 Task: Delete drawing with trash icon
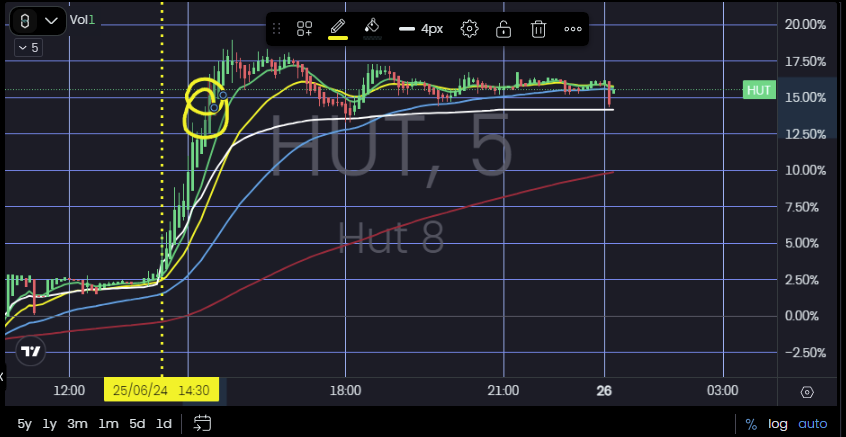(538, 28)
